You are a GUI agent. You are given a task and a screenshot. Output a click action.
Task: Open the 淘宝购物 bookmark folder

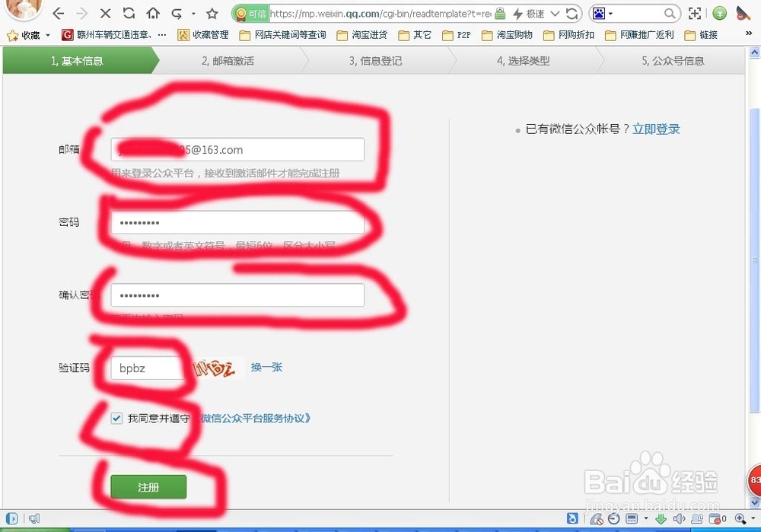click(x=507, y=35)
